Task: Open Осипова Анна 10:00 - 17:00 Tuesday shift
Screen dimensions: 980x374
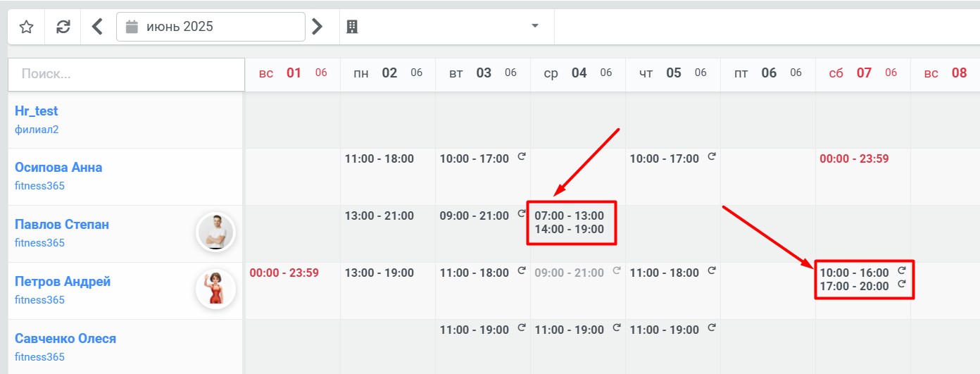Action: [475, 159]
